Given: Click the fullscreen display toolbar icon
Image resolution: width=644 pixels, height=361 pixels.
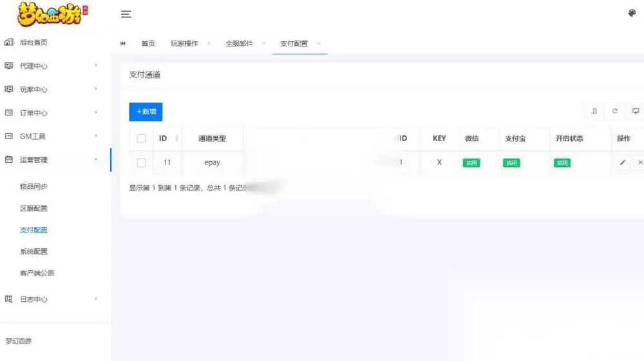Looking at the screenshot, I should click(x=636, y=111).
